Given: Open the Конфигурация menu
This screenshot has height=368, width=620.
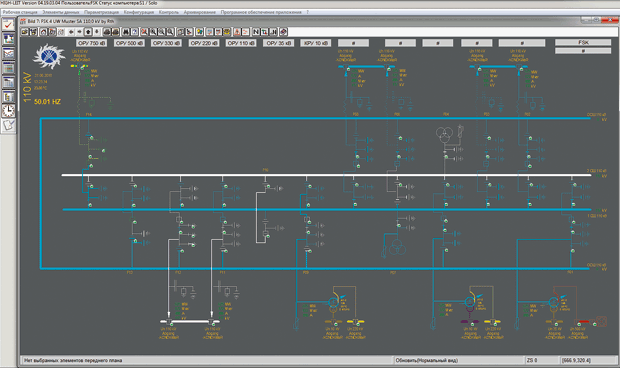Looking at the screenshot, I should pyautogui.click(x=139, y=12).
